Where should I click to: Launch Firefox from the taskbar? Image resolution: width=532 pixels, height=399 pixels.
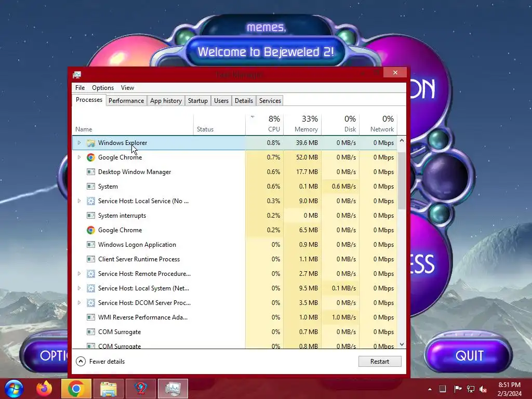point(44,389)
